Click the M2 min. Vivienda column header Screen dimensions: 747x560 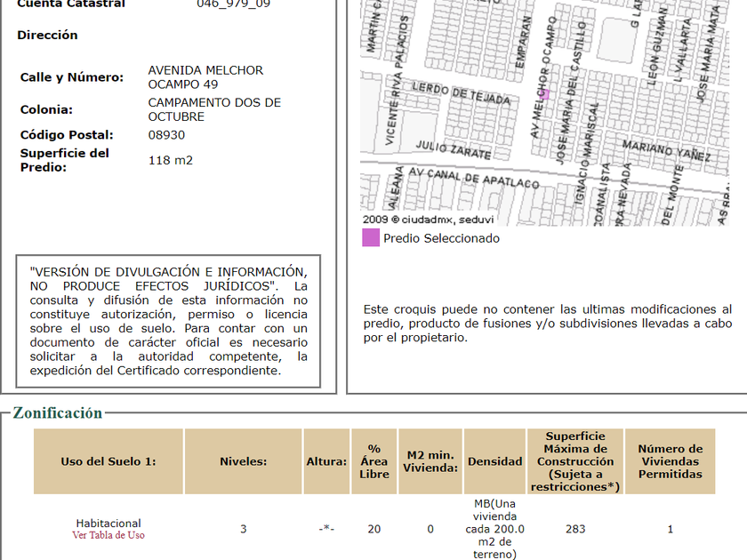[430, 461]
